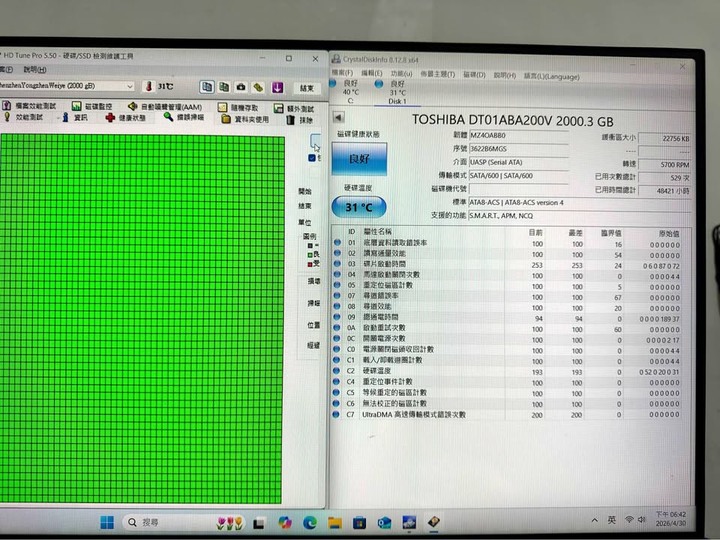Click copy-text-to-clipboard icon in HD Tune
This screenshot has height=540, width=720.
click(x=207, y=87)
